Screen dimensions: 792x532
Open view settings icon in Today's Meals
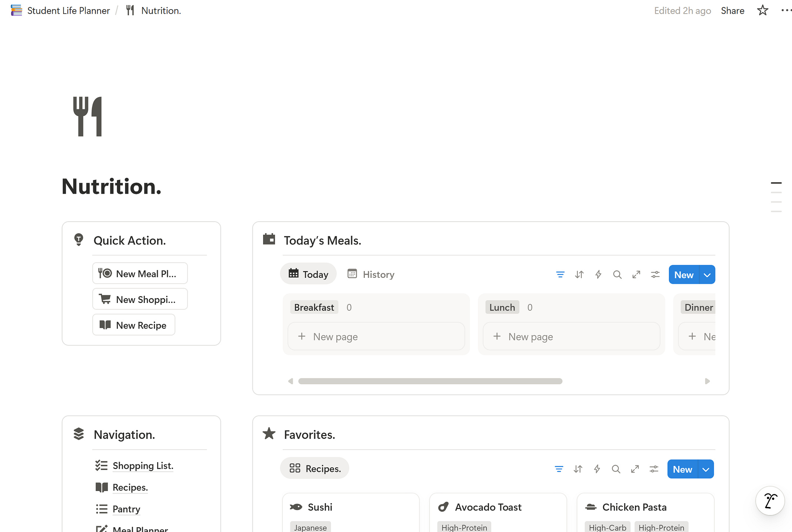pyautogui.click(x=655, y=274)
